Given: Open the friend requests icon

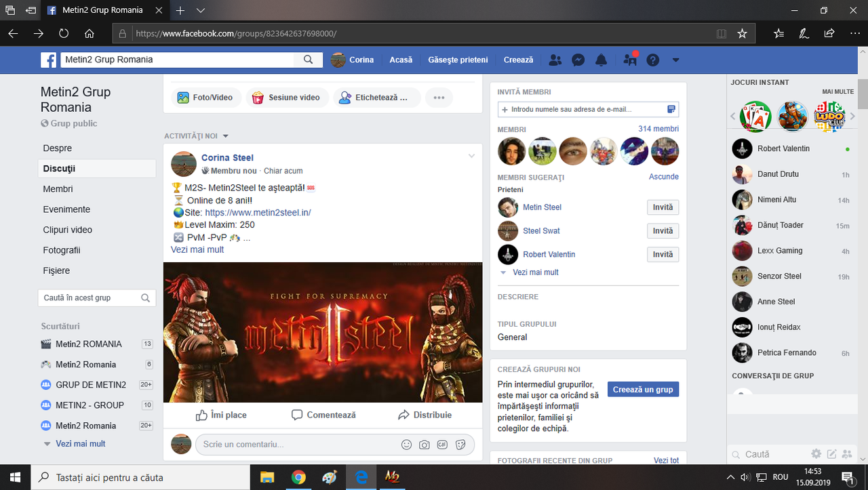Looking at the screenshot, I should click(555, 60).
